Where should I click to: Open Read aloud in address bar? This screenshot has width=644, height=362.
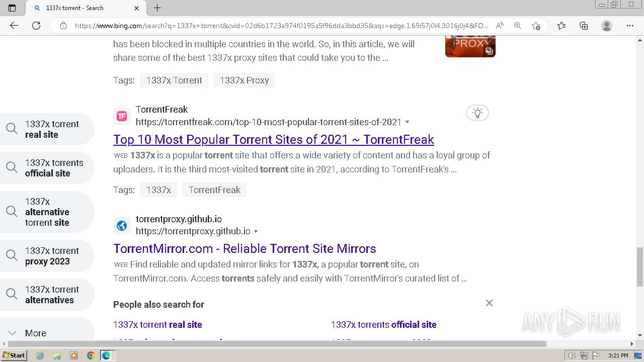coord(500,26)
